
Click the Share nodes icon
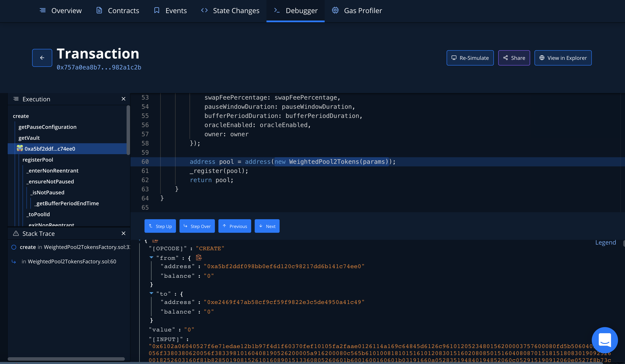point(505,58)
